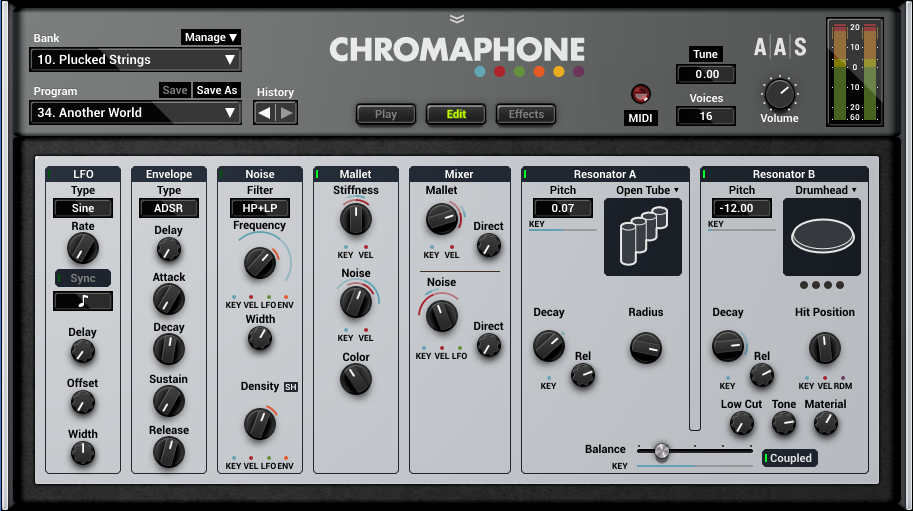Click the Save button
Image resolution: width=913 pixels, height=511 pixels.
pyautogui.click(x=175, y=90)
